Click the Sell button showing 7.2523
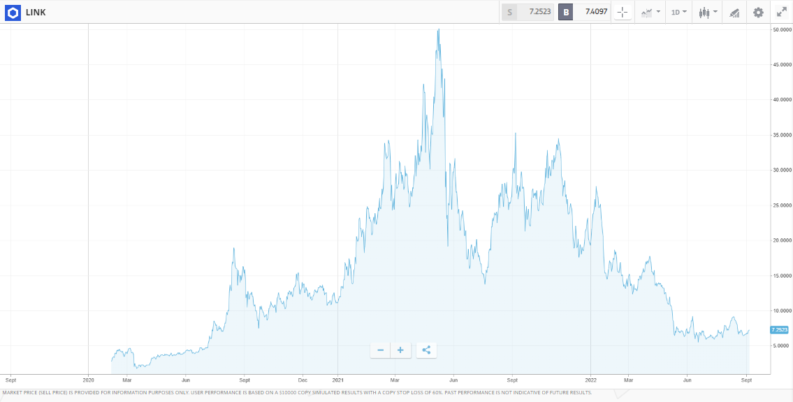 (527, 12)
